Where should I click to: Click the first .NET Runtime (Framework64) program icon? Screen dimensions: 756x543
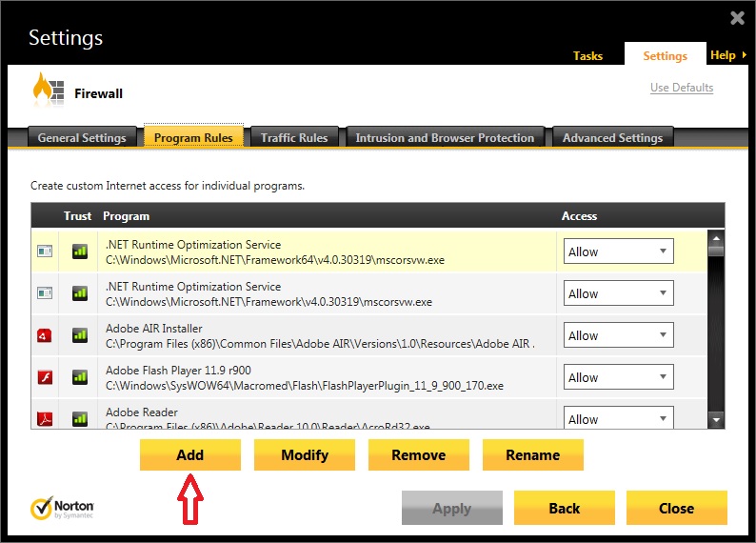click(45, 251)
